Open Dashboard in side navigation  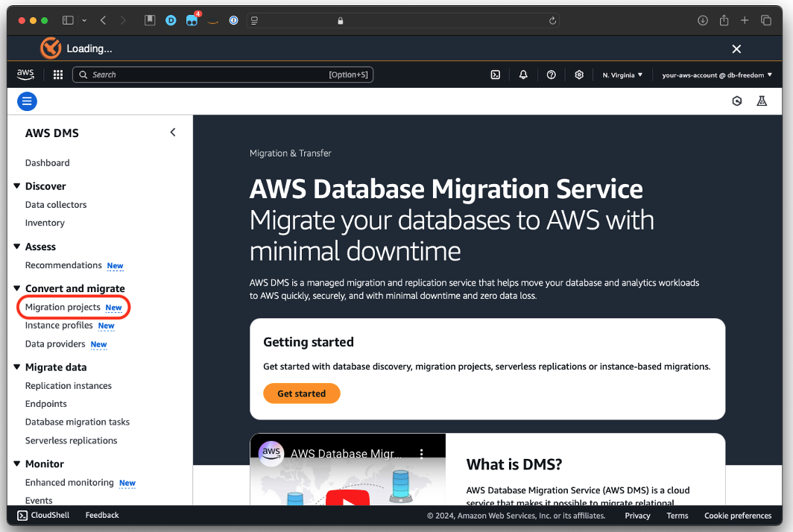click(x=48, y=163)
